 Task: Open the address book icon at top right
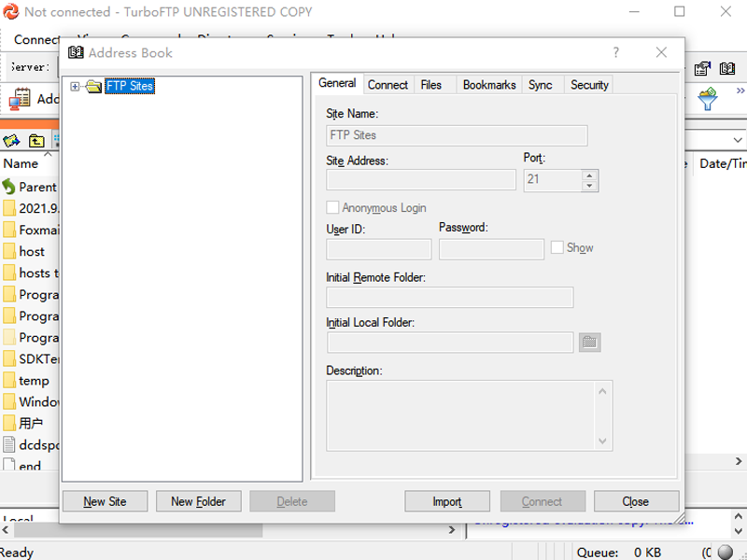pyautogui.click(x=727, y=68)
